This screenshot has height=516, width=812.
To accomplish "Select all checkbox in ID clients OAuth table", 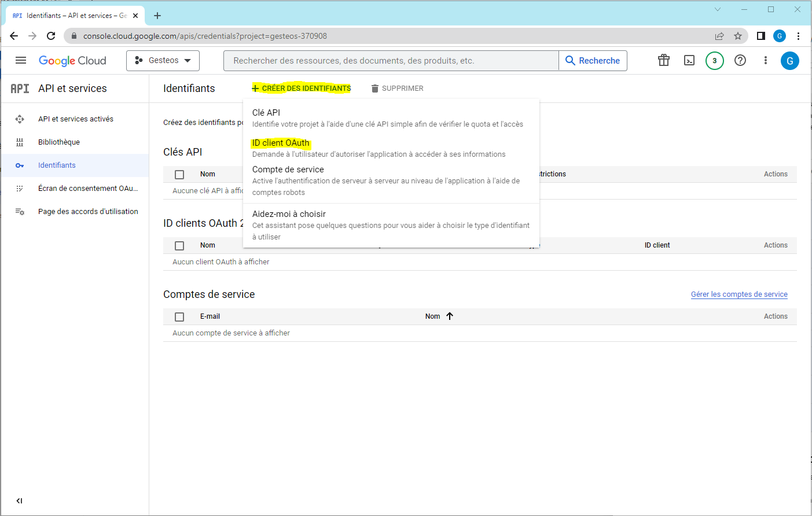I will 179,246.
